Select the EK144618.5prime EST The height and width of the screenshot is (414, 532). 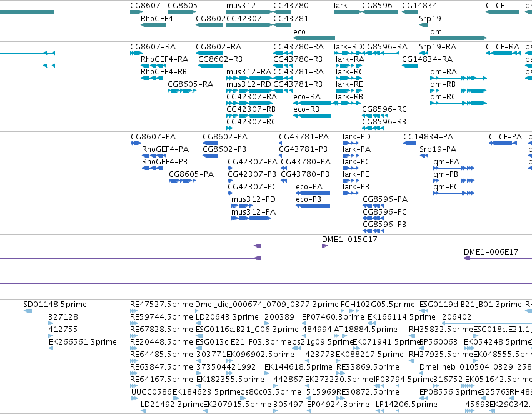pos(267,373)
